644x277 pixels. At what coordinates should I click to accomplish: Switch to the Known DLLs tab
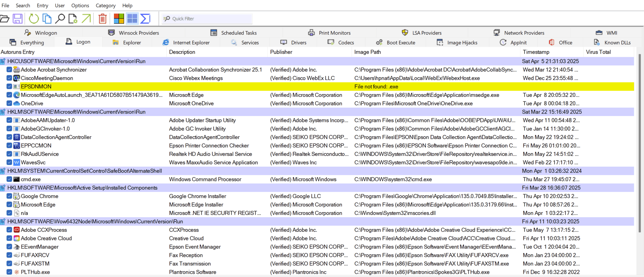[x=612, y=43]
